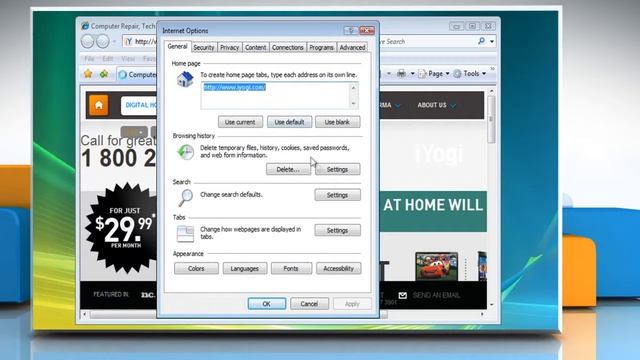640x360 pixels.
Task: Open Tabs Settings button
Action: [x=337, y=231]
